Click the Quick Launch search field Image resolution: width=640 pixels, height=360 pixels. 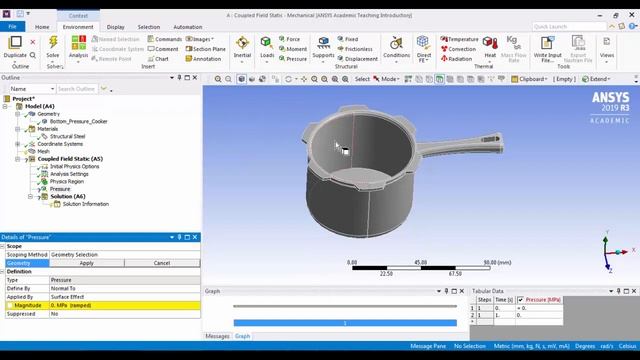click(569, 27)
